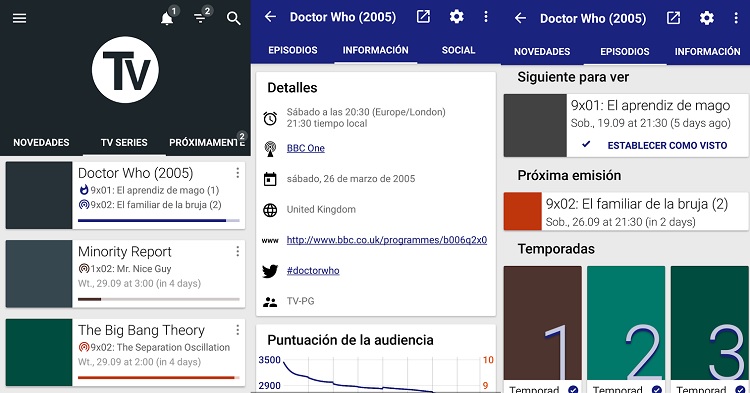
Task: Open Doctor Who (2005) poster thumbnail
Action: click(x=39, y=195)
